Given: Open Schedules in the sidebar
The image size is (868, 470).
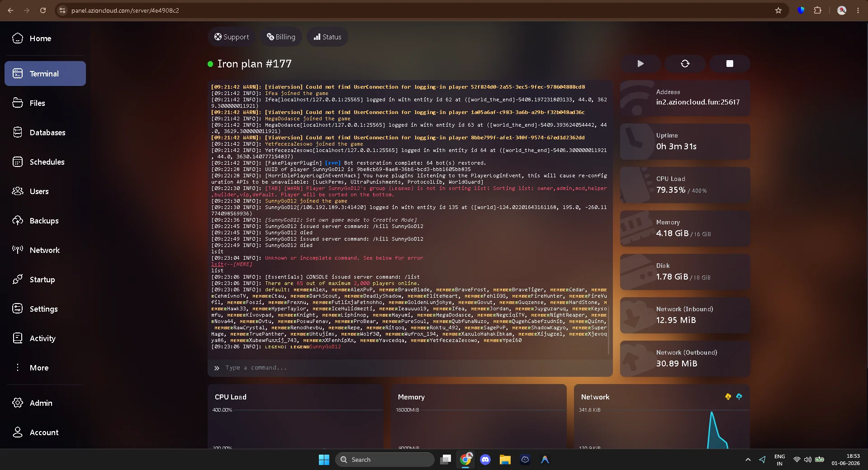Looking at the screenshot, I should point(45,162).
